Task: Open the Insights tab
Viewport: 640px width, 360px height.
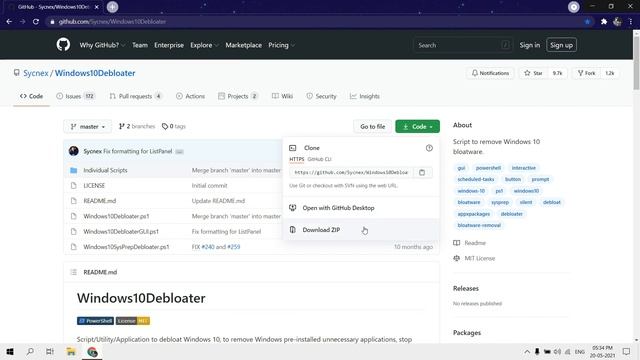Action: [365, 96]
